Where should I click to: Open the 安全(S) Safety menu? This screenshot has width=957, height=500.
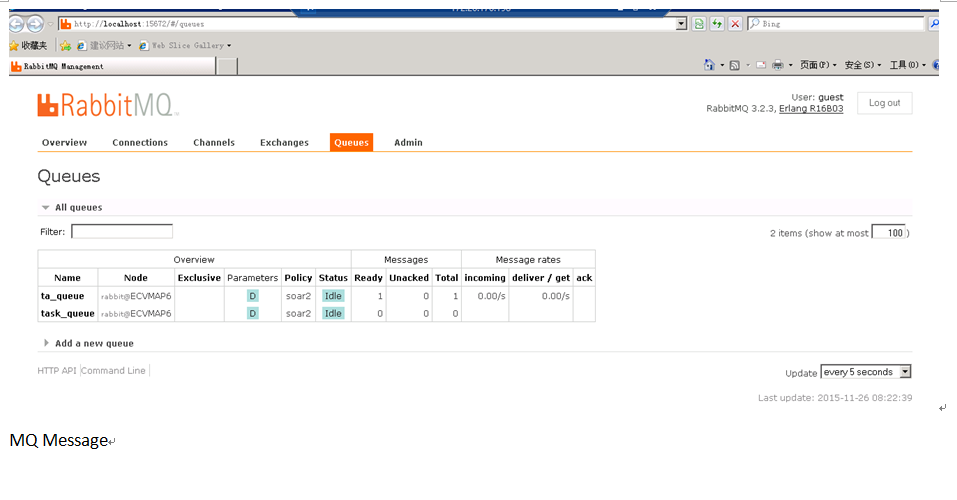[862, 65]
